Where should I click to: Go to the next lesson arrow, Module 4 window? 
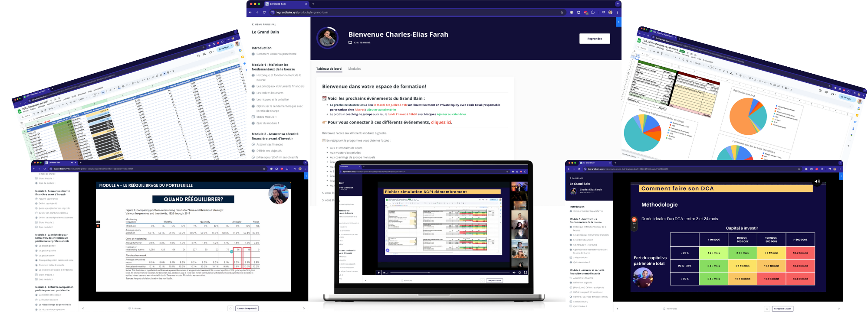[x=304, y=309]
